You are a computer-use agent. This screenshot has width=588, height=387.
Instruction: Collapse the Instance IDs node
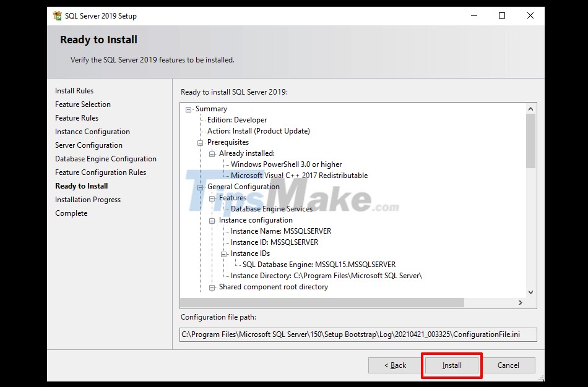coord(223,254)
